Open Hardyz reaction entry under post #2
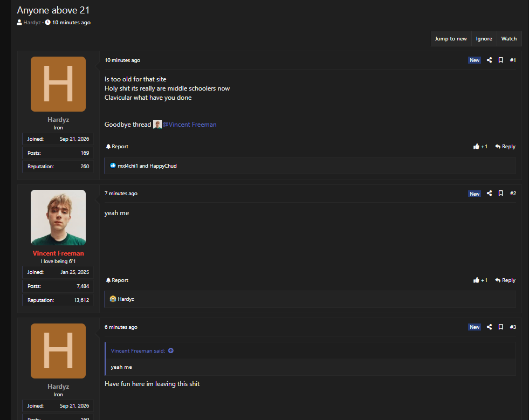This screenshot has width=529, height=420. [x=126, y=299]
